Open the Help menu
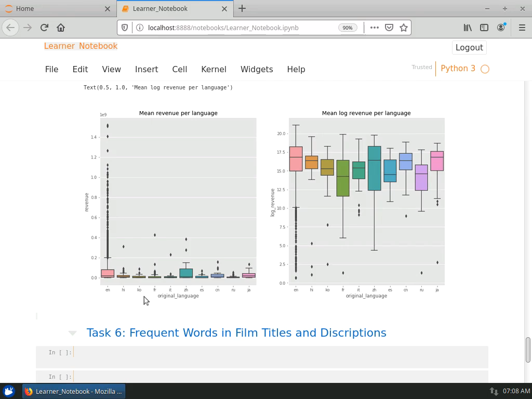This screenshot has width=532, height=399. point(296,69)
